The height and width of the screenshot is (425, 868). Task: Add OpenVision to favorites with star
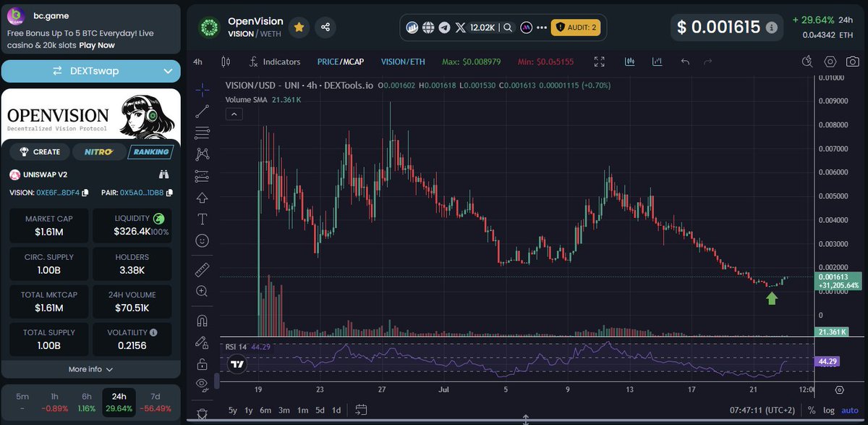click(x=299, y=27)
